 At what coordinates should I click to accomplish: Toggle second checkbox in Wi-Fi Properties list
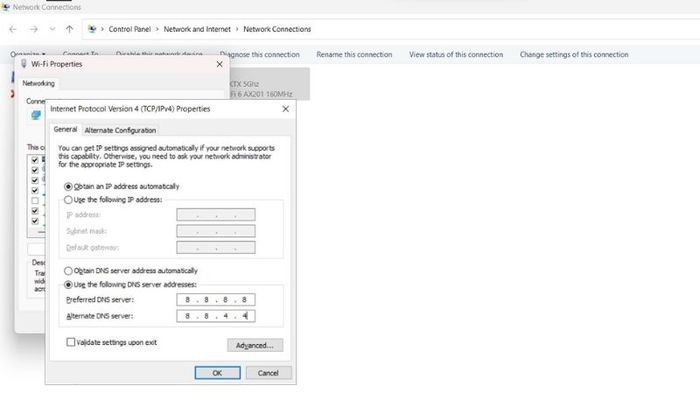tap(35, 170)
